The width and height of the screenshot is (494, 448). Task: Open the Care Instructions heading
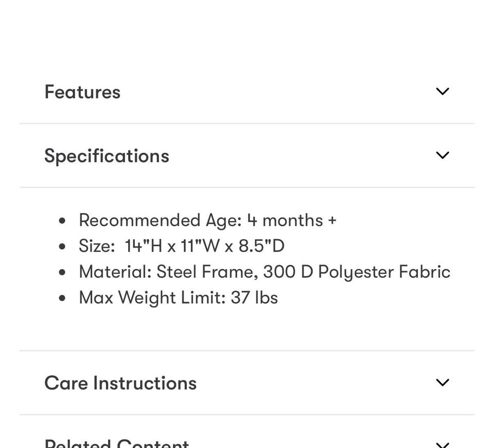pyautogui.click(x=120, y=383)
